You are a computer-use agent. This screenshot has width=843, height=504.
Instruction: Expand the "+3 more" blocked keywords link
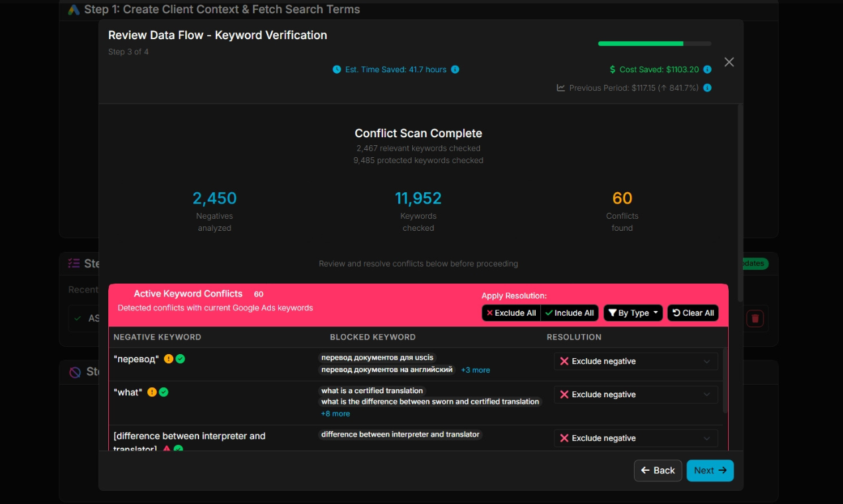(475, 370)
